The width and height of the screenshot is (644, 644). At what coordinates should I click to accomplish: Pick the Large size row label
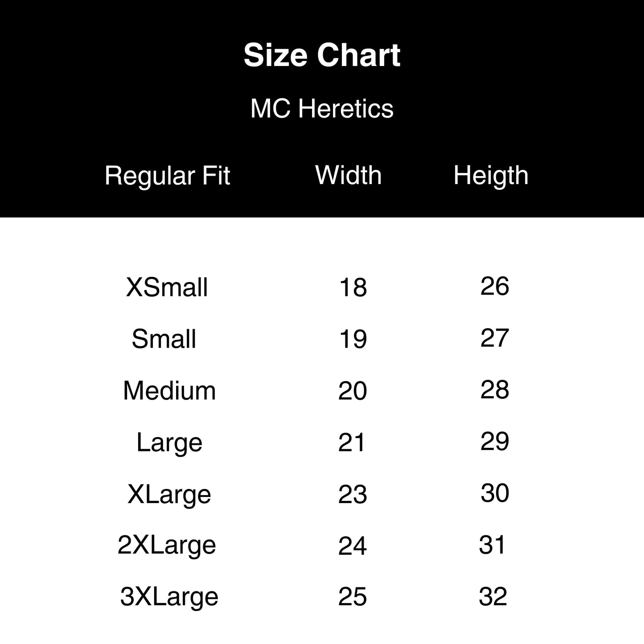tap(169, 443)
